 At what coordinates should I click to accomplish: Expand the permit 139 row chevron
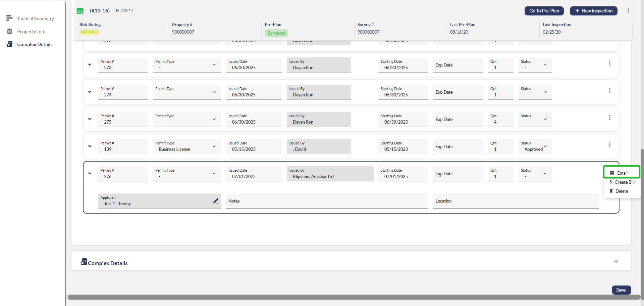point(90,146)
